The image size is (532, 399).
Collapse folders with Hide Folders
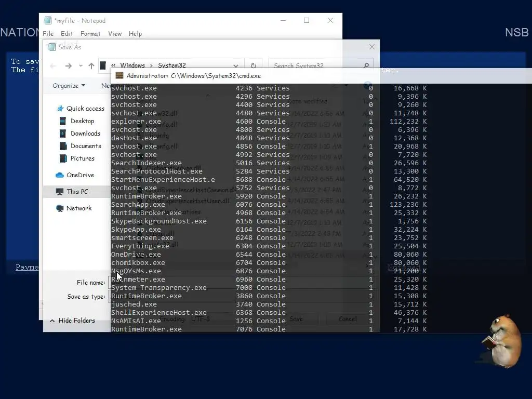72,320
